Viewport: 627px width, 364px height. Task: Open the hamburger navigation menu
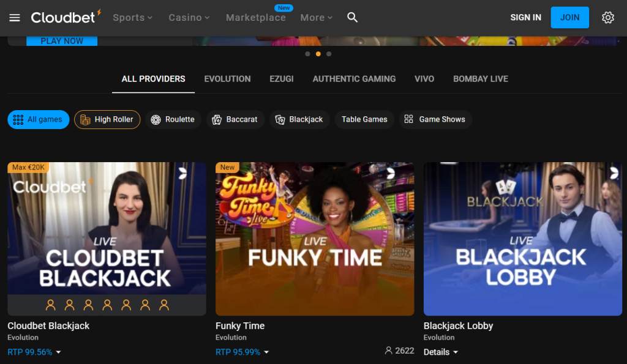point(15,18)
